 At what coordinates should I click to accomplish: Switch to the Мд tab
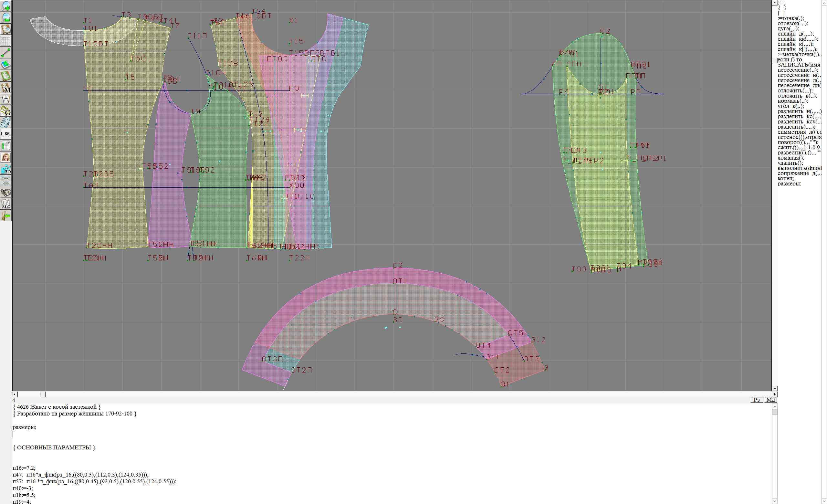click(x=770, y=399)
